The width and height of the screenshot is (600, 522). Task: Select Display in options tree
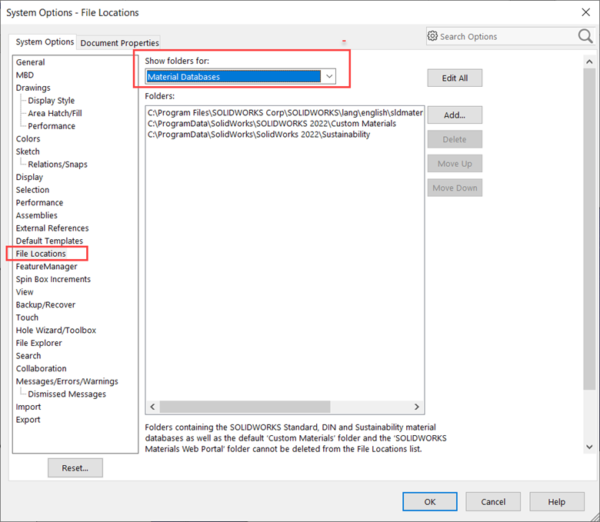pyautogui.click(x=29, y=177)
